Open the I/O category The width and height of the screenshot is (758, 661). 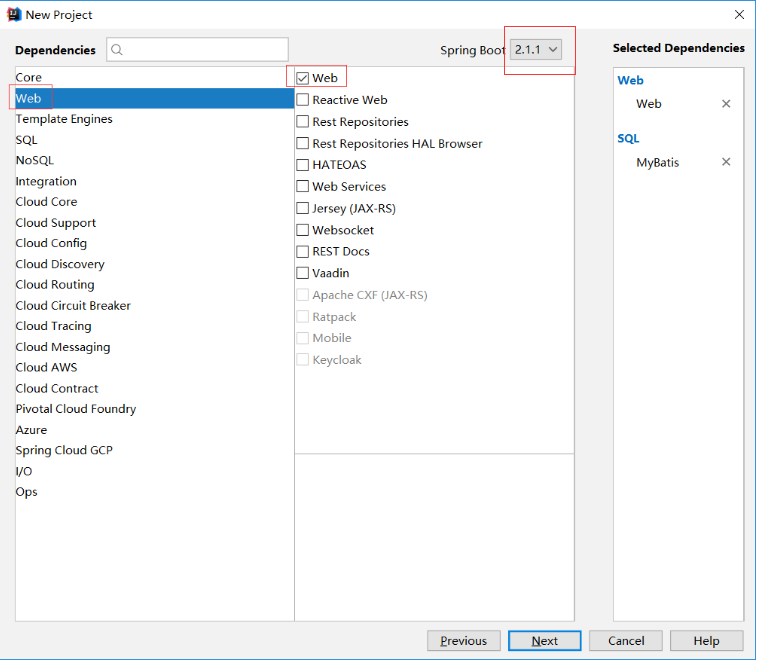(154, 471)
